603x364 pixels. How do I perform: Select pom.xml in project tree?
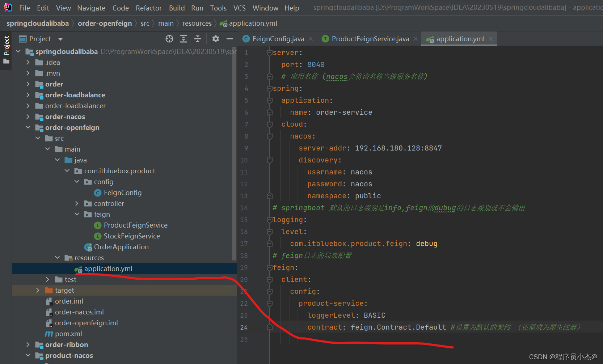point(68,334)
